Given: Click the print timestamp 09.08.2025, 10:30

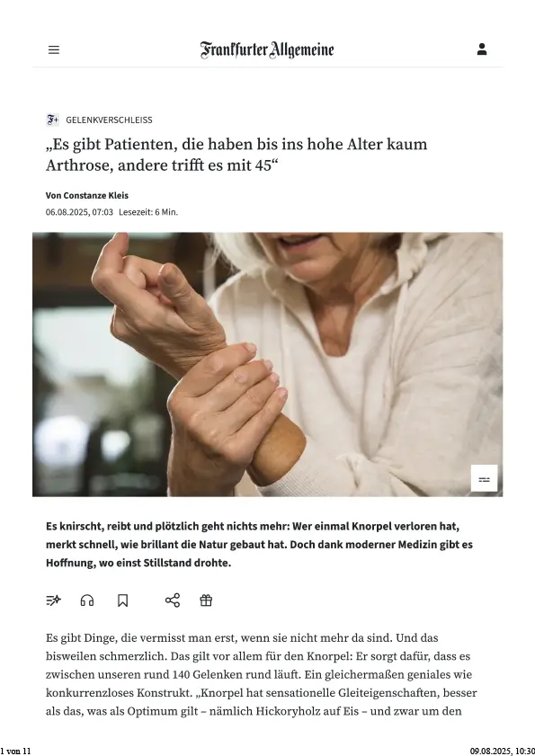Looking at the screenshot, I should (x=503, y=752).
